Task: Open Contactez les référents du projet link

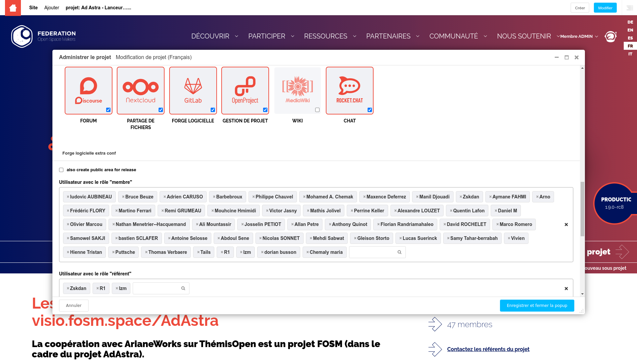Action: [x=488, y=349]
